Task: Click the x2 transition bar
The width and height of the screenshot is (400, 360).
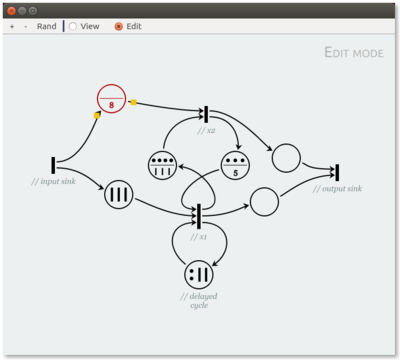Action: (x=206, y=114)
